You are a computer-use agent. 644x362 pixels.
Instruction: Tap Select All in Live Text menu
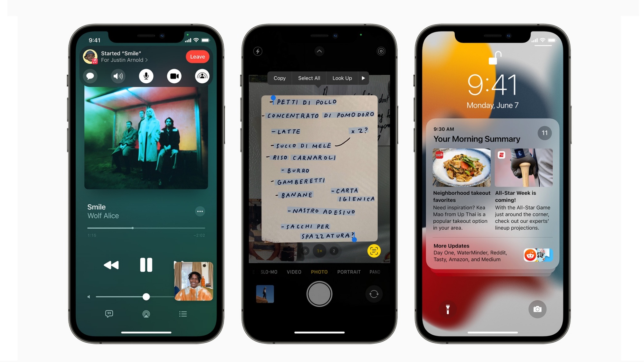click(x=308, y=78)
